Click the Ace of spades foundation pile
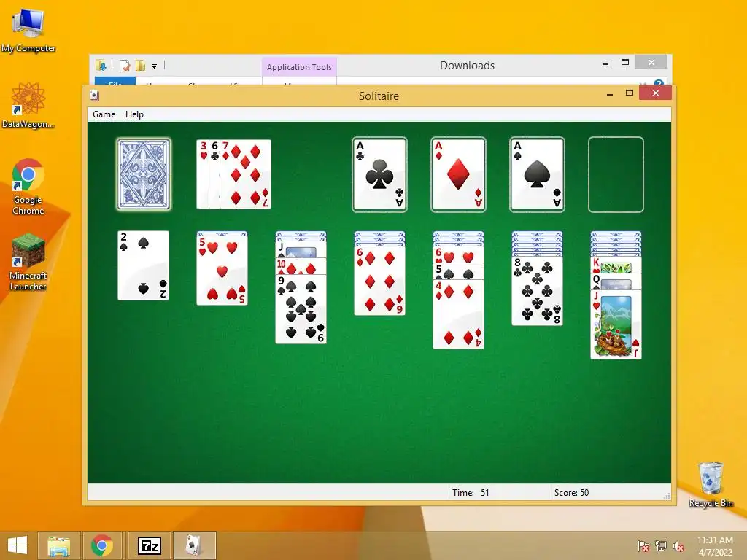 coord(537,174)
